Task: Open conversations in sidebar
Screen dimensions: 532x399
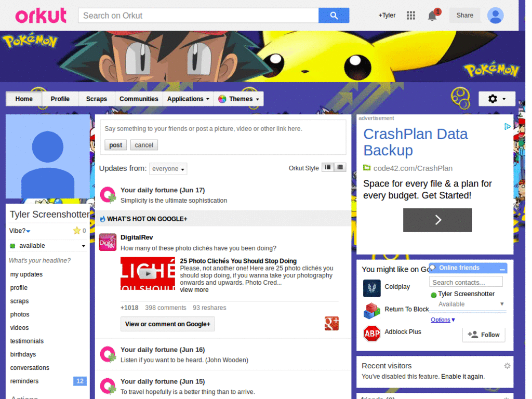Action: coord(30,368)
